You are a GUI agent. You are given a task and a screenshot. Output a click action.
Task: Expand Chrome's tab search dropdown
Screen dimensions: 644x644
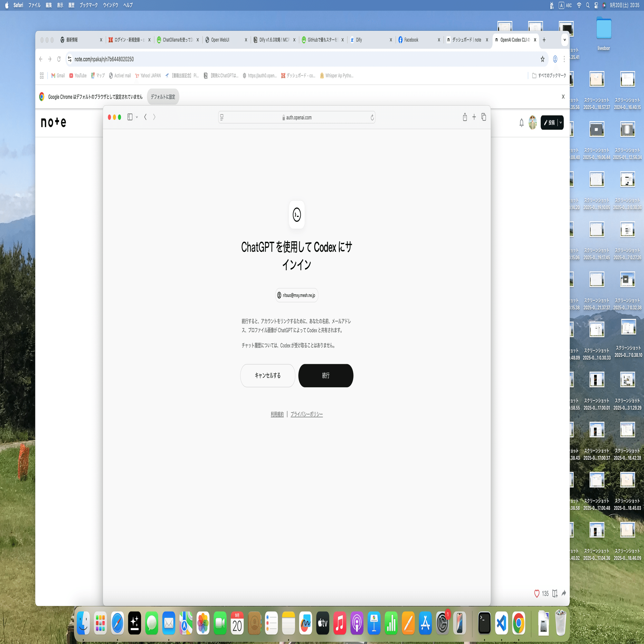tap(564, 40)
